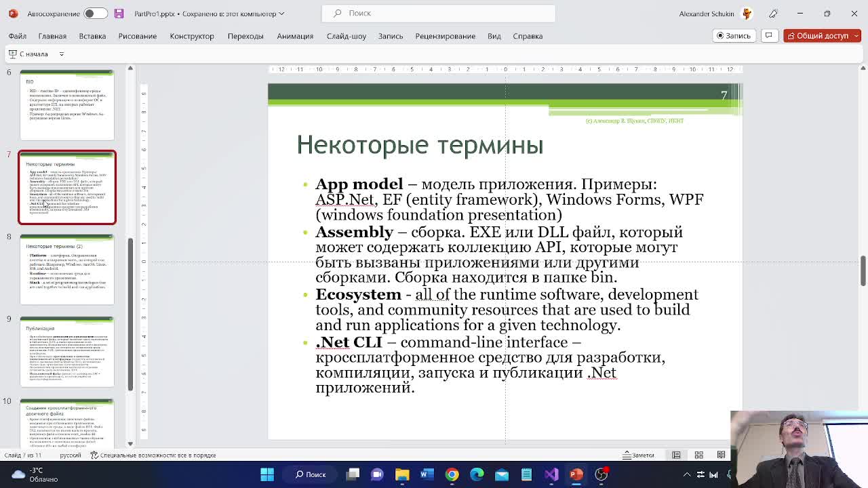Open the accessibility status Специальные возможности

pyautogui.click(x=153, y=455)
